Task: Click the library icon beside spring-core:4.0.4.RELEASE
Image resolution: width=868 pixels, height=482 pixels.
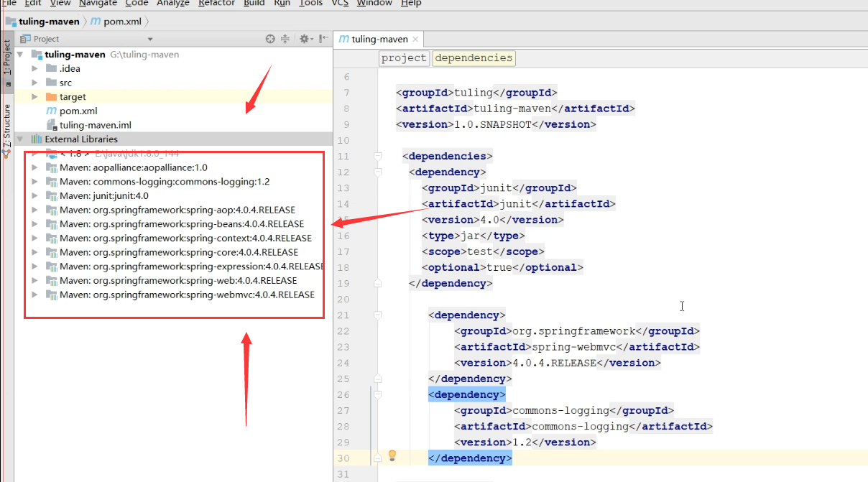Action: tap(51, 252)
